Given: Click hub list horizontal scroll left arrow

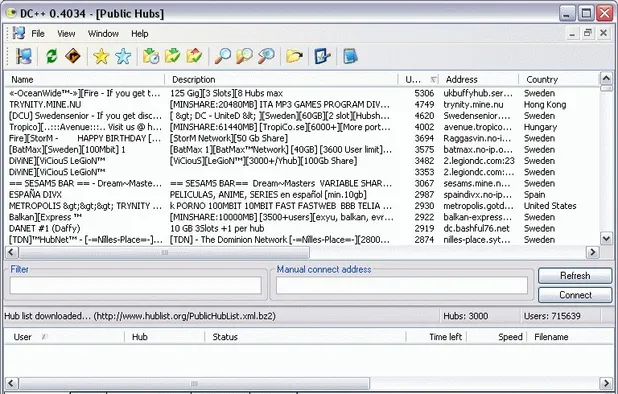Looking at the screenshot, I should point(11,252).
